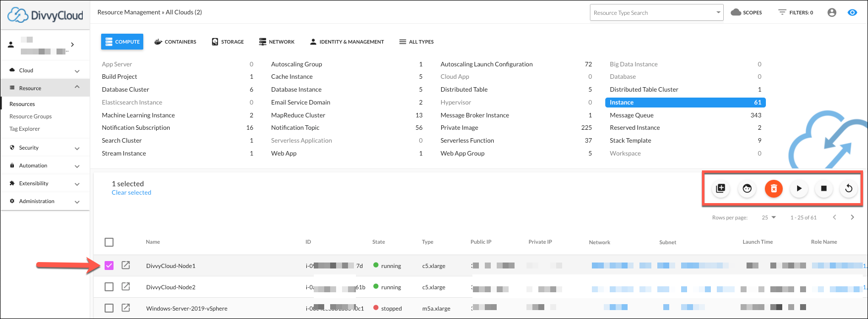Select the Web App Group resource type

point(463,153)
